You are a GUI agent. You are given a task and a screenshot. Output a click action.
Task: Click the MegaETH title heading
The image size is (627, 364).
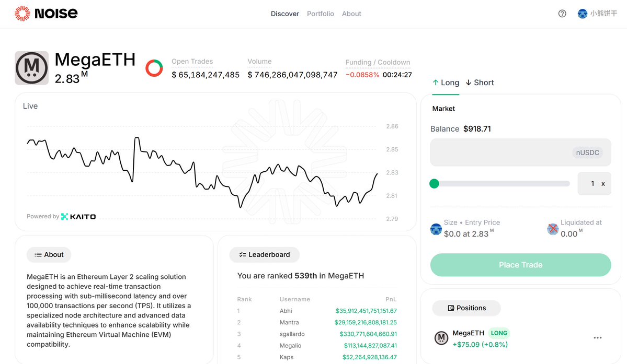(x=95, y=60)
